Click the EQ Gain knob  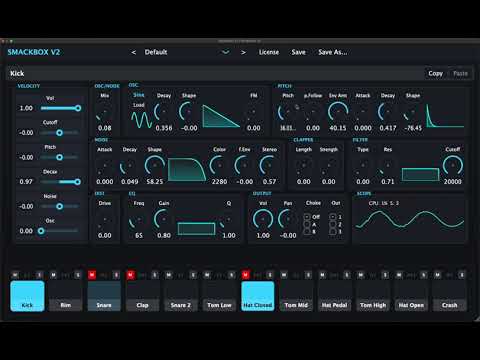pyautogui.click(x=164, y=219)
